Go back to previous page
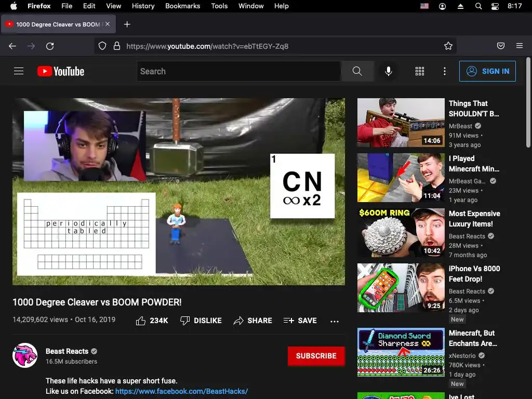Viewport: 532px width, 399px height. (12, 46)
